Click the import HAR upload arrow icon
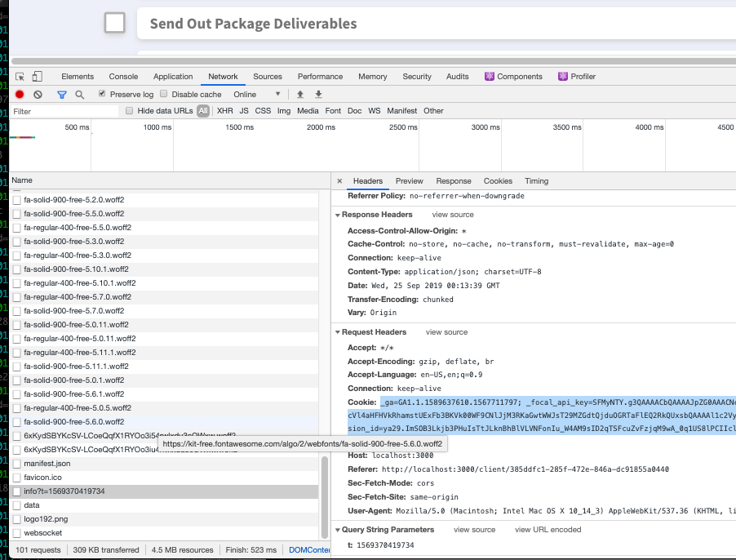 click(300, 95)
